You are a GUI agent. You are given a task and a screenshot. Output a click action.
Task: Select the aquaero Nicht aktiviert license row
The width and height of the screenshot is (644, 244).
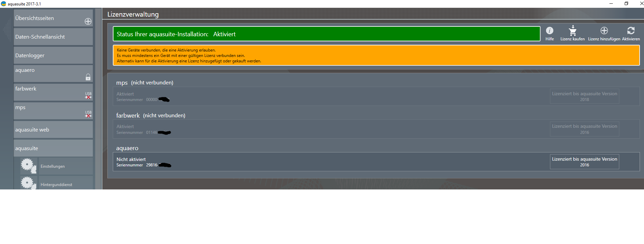[x=376, y=162]
